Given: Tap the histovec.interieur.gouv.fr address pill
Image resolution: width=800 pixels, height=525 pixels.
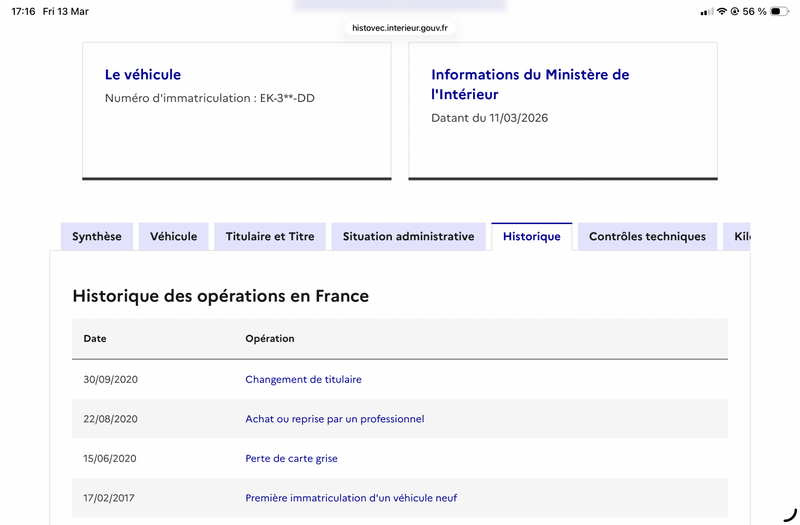Looking at the screenshot, I should pos(400,28).
